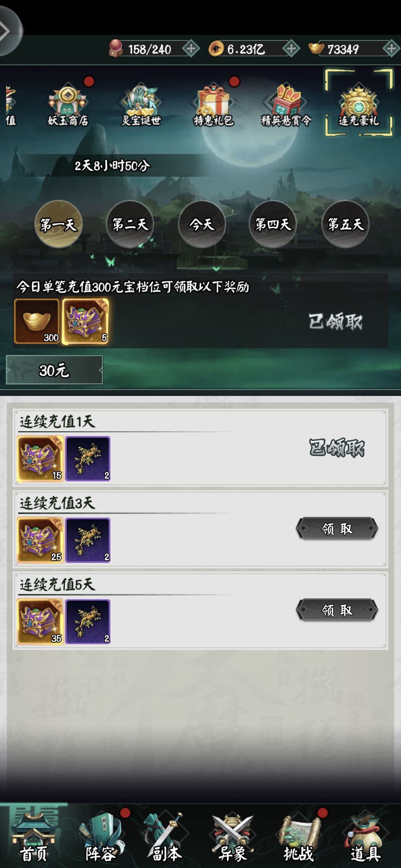The image size is (401, 868).
Task: Claim the 连续充值5天 reward with 领取
Action: (x=337, y=609)
